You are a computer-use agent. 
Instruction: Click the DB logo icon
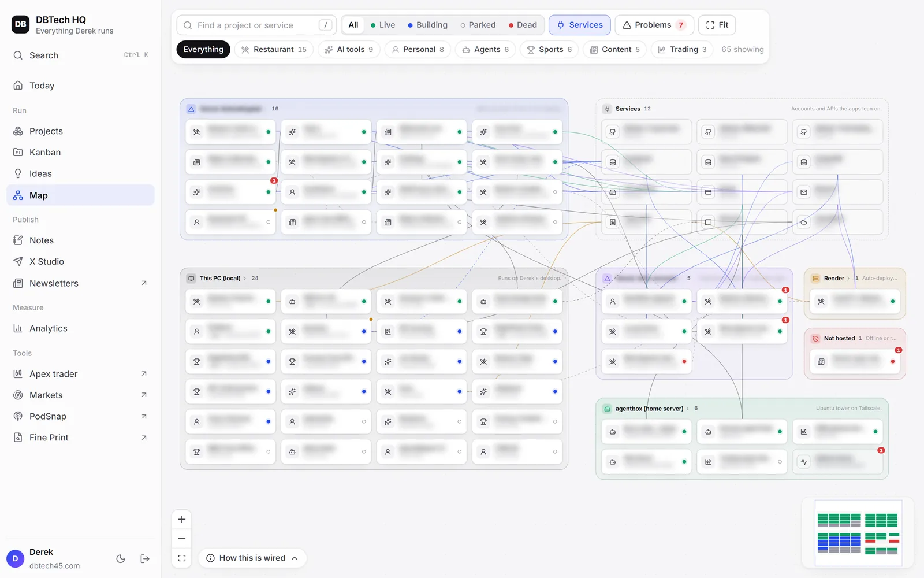[20, 24]
